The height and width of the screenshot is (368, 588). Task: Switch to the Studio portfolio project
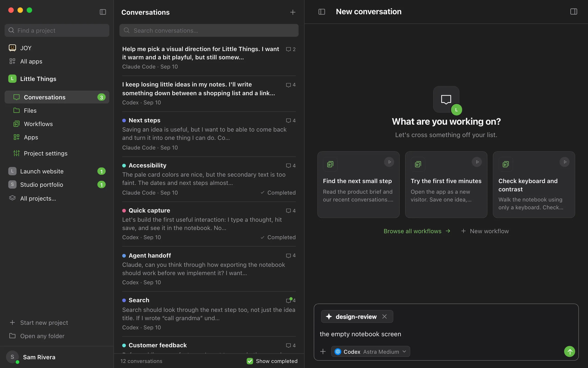[57, 185]
